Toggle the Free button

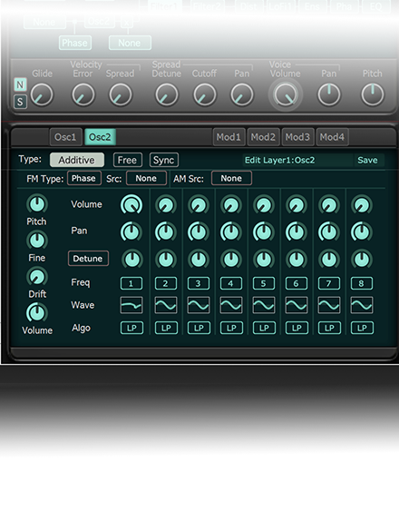(128, 160)
